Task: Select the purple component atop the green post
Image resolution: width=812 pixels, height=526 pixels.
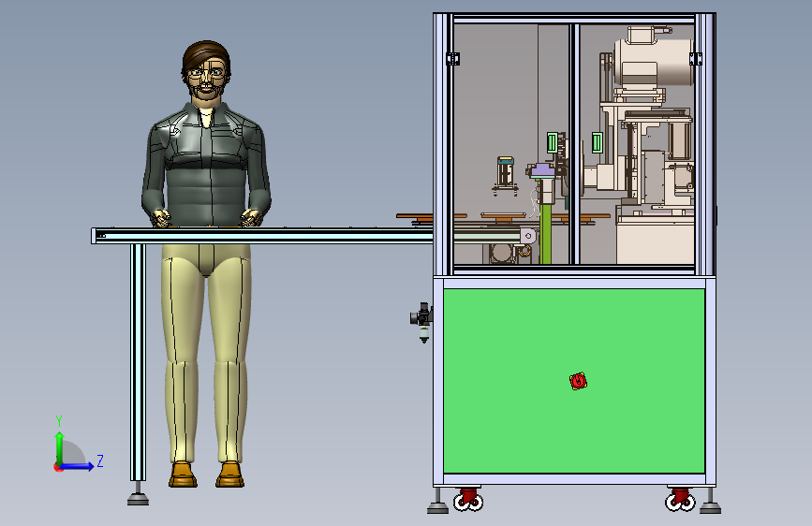Action: [x=542, y=170]
